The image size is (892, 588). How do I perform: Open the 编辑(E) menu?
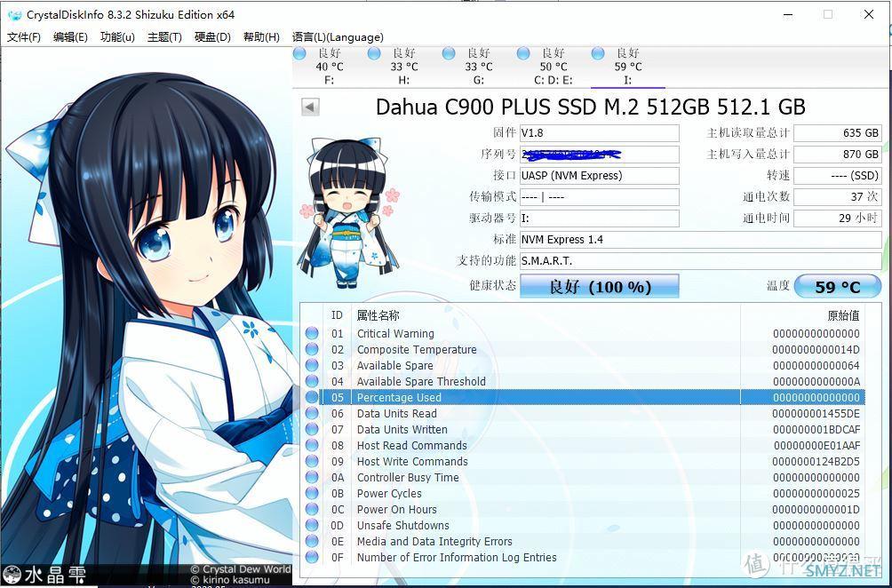[x=70, y=37]
